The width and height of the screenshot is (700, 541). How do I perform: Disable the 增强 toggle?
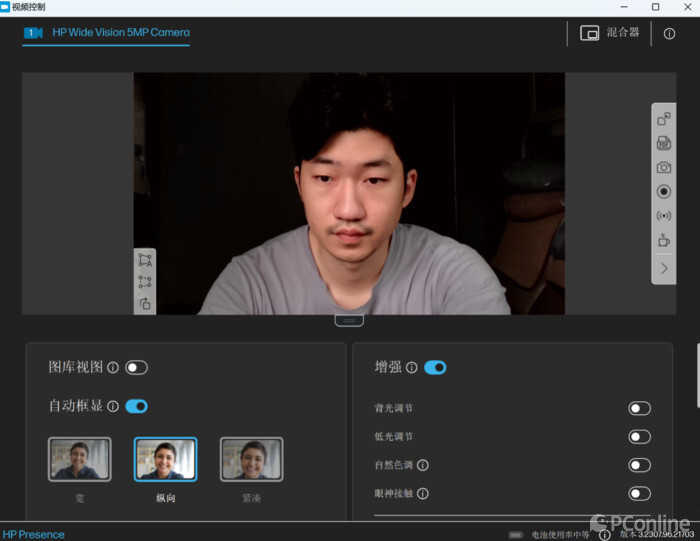click(435, 367)
